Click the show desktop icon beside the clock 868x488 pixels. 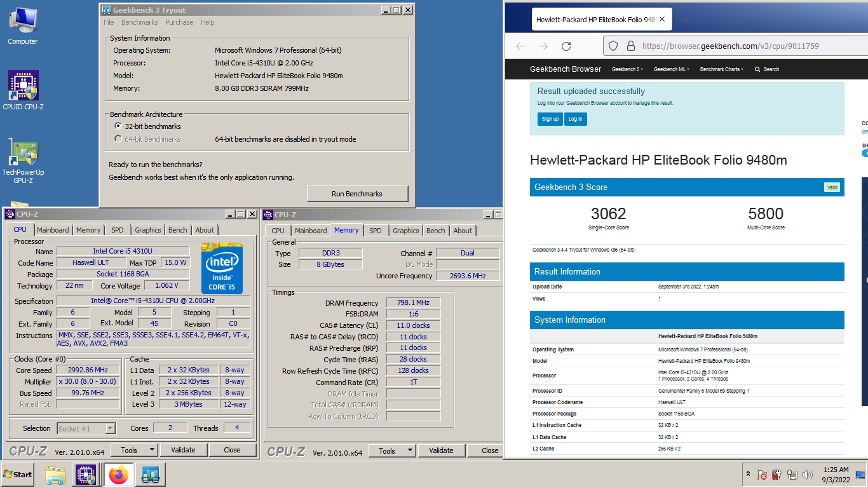pyautogui.click(x=860, y=475)
